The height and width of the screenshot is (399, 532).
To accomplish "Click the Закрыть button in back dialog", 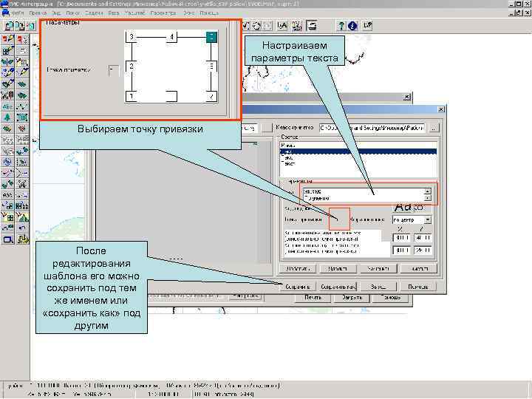I will [x=352, y=298].
